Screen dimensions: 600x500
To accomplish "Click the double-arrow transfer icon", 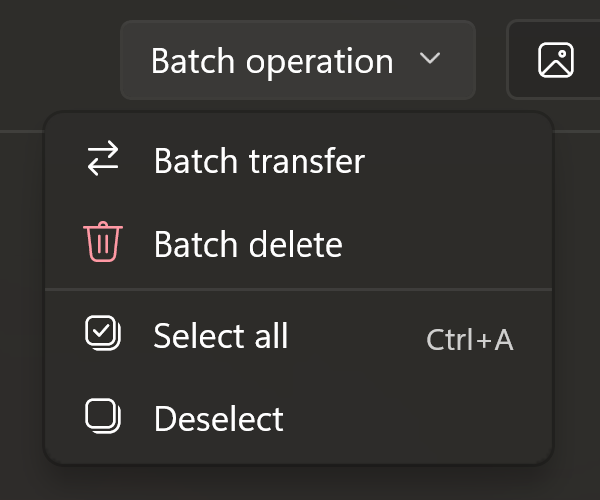I will (x=103, y=158).
